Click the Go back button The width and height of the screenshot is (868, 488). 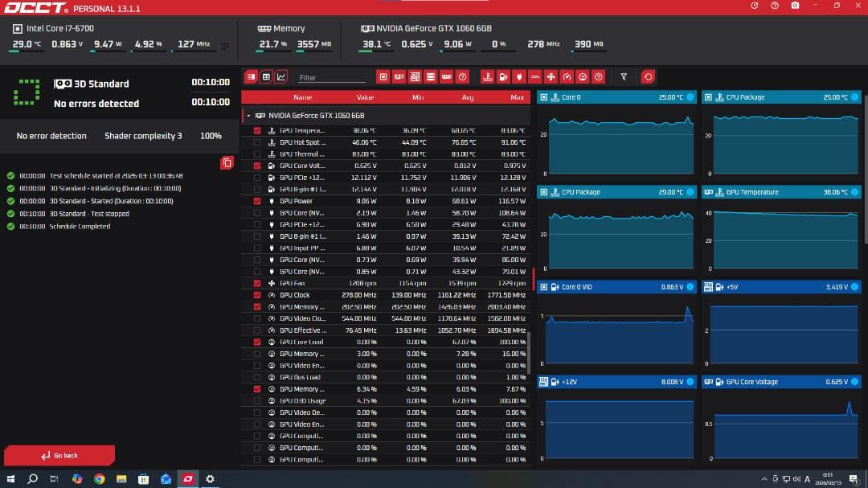tap(59, 455)
